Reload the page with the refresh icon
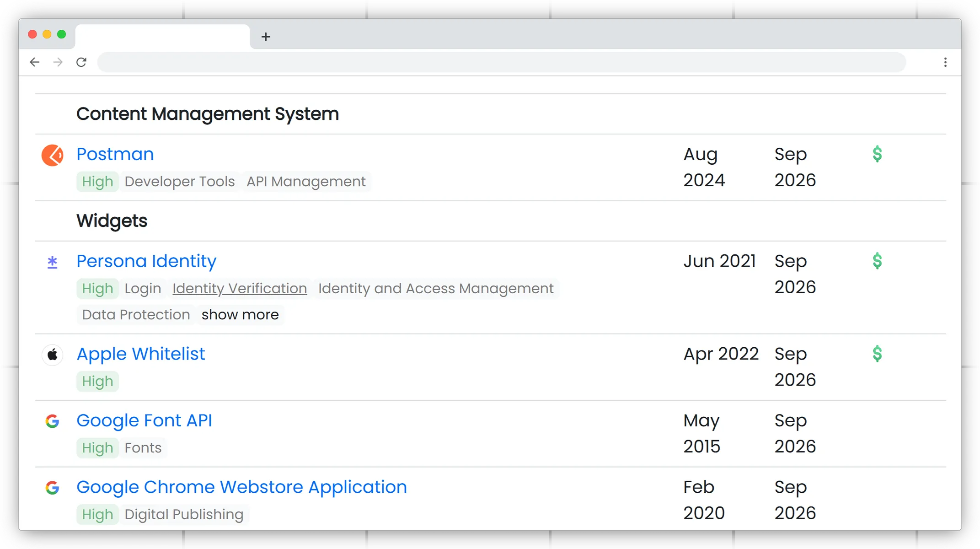The width and height of the screenshot is (980, 549). [81, 62]
